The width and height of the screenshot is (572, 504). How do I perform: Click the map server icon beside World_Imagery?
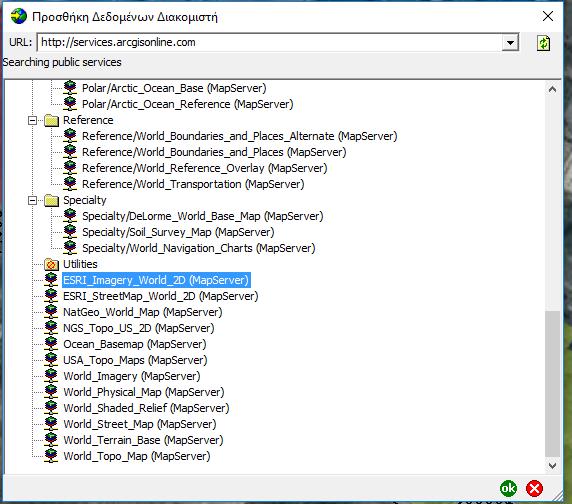(51, 376)
